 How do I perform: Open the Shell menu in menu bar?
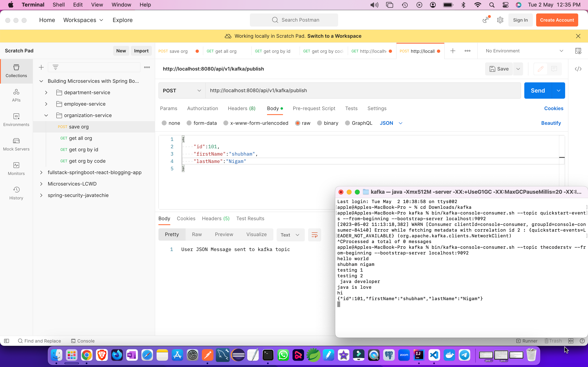pos(58,5)
